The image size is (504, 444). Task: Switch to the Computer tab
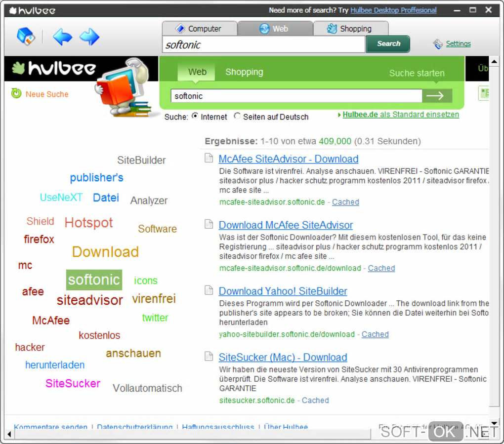point(200,29)
